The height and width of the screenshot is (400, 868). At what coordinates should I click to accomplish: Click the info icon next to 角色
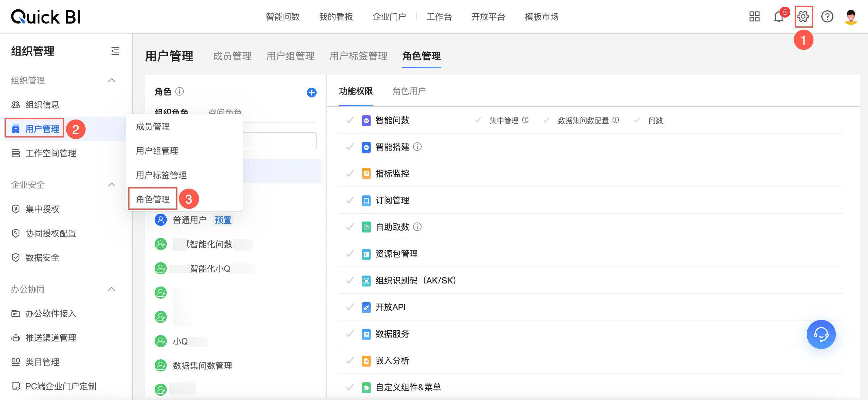click(x=180, y=91)
